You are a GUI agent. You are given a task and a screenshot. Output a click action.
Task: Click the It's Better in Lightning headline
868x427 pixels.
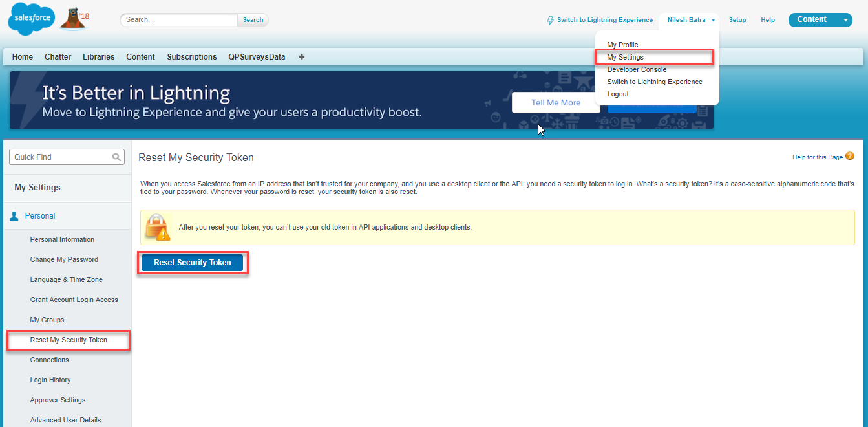click(136, 93)
